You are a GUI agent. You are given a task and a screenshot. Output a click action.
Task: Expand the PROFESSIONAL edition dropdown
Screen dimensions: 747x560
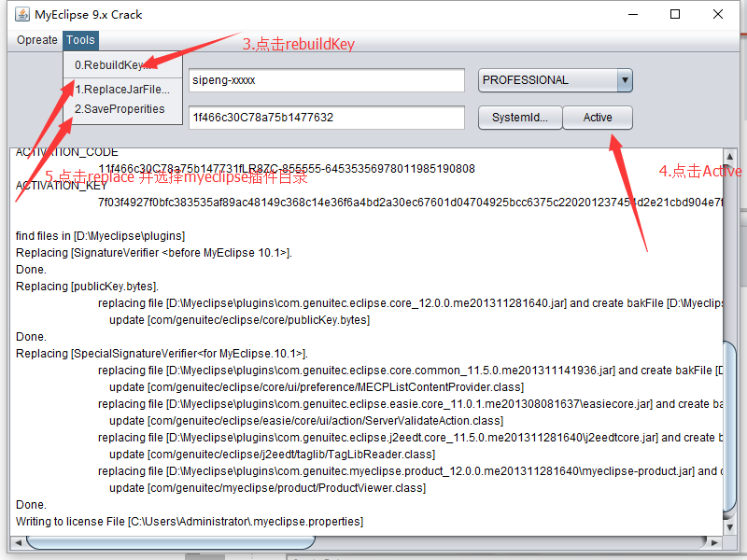(625, 80)
